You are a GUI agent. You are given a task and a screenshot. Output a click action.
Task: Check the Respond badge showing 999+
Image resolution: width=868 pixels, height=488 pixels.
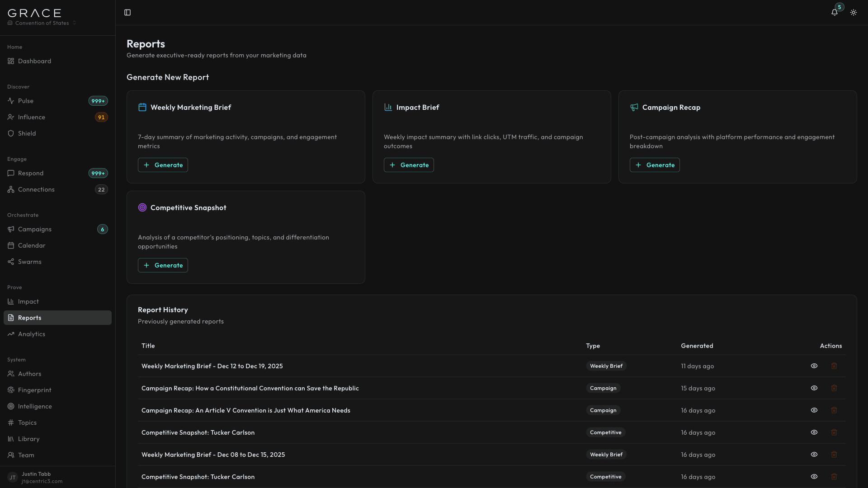(98, 173)
